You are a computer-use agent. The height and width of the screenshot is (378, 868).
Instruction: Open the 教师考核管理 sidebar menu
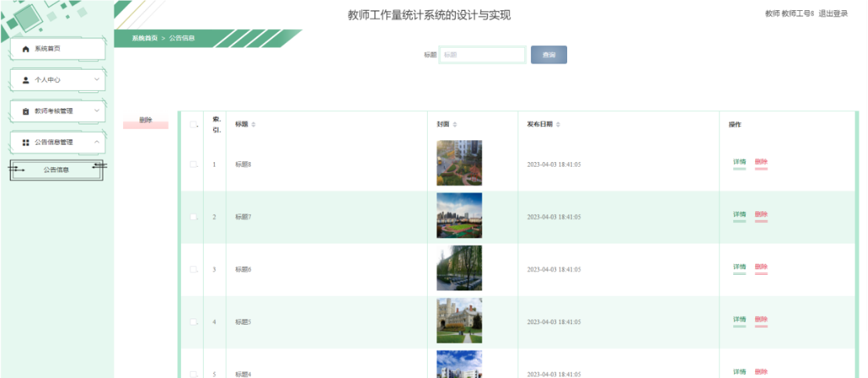tap(57, 111)
